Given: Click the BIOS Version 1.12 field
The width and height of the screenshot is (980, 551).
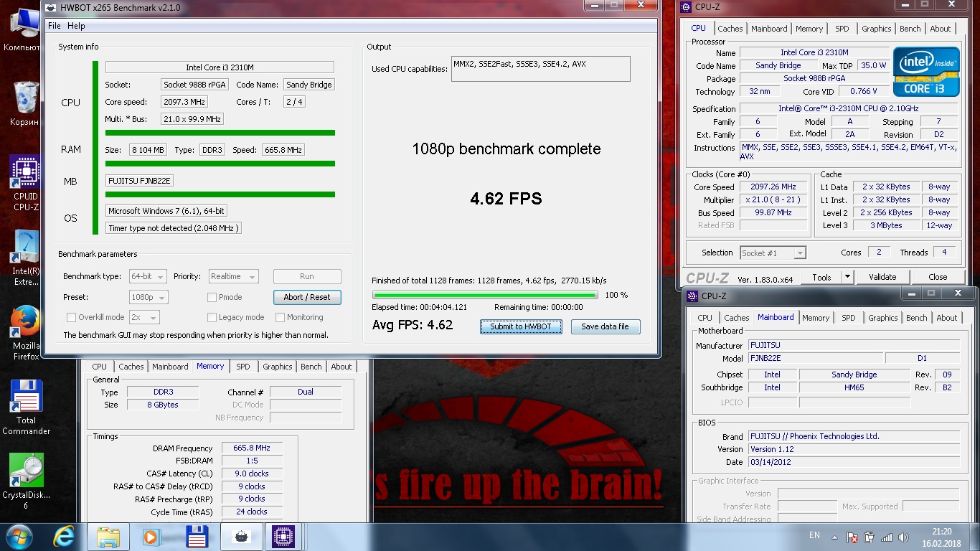Looking at the screenshot, I should [854, 449].
